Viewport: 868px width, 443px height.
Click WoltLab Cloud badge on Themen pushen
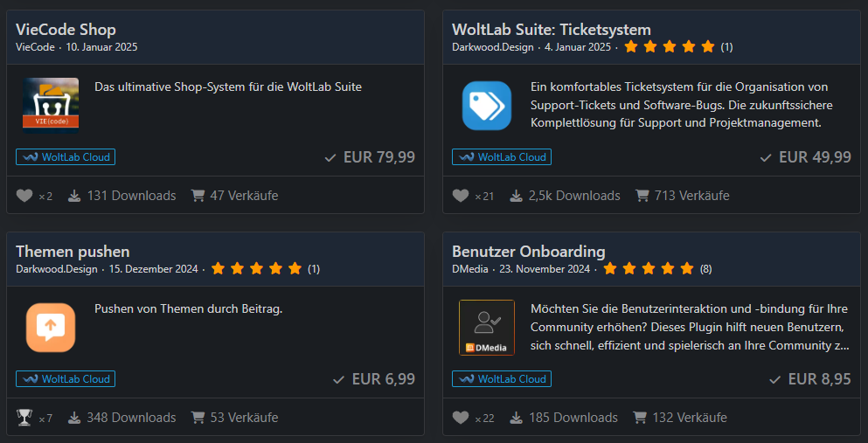click(66, 379)
